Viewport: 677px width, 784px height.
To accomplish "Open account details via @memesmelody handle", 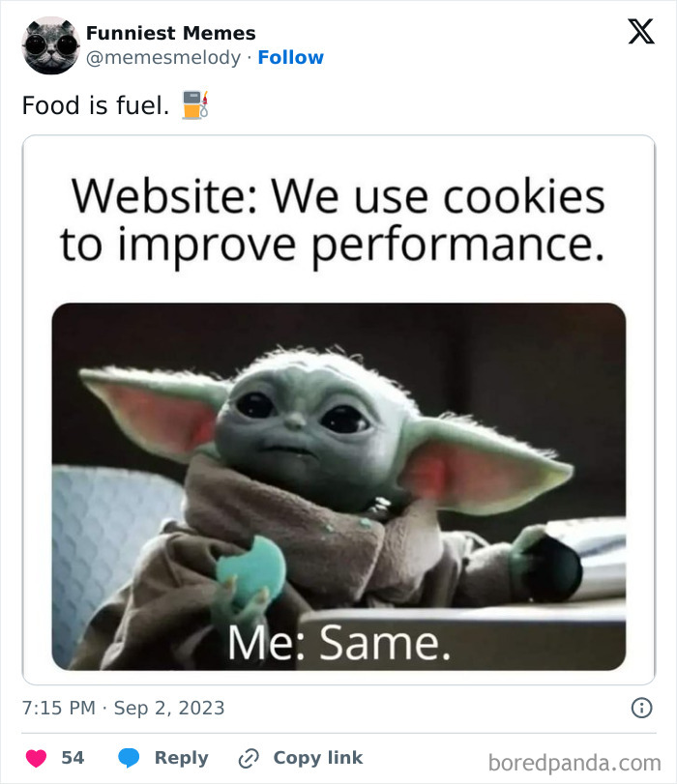I will coord(159,57).
